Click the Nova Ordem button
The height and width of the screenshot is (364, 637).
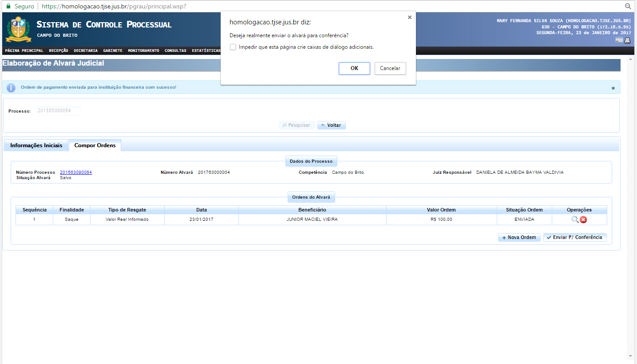519,237
